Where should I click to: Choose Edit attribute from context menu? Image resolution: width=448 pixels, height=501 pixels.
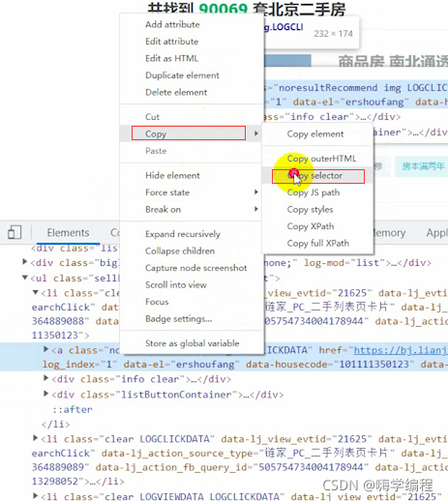pyautogui.click(x=172, y=42)
